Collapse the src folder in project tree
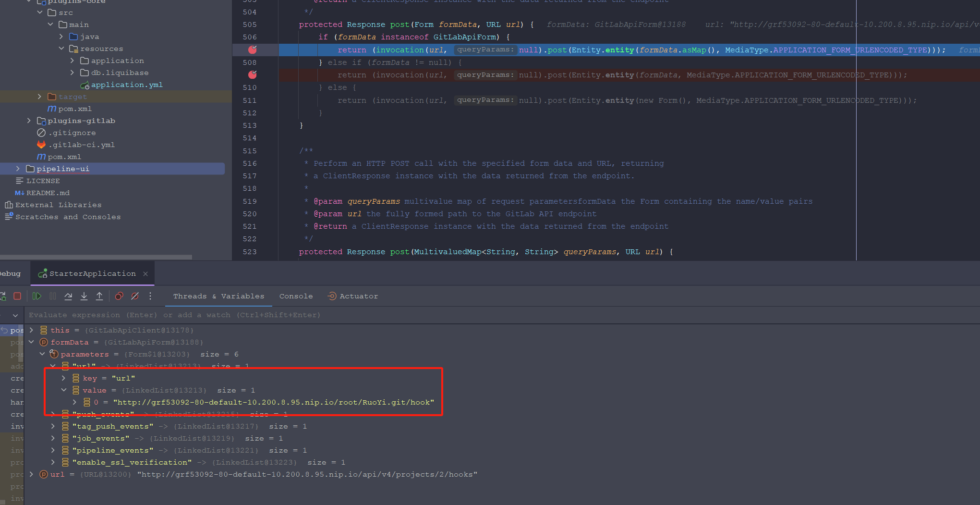This screenshot has width=980, height=505. 40,12
